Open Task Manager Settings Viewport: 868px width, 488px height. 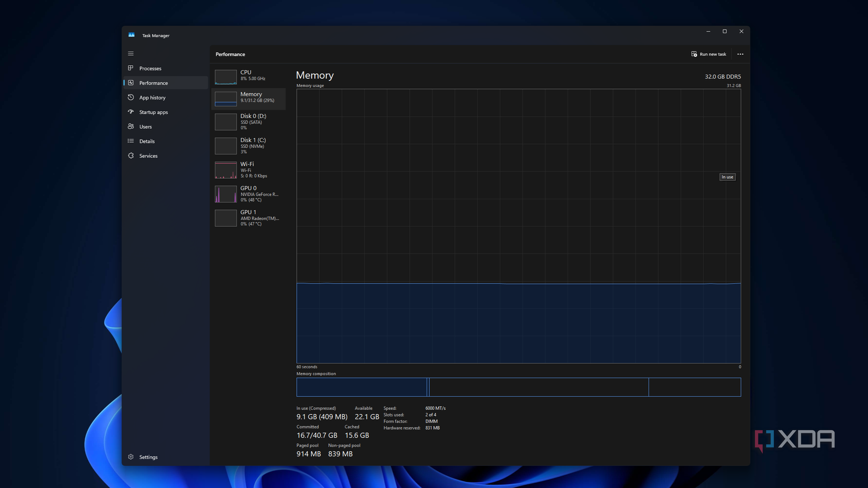pyautogui.click(x=148, y=457)
